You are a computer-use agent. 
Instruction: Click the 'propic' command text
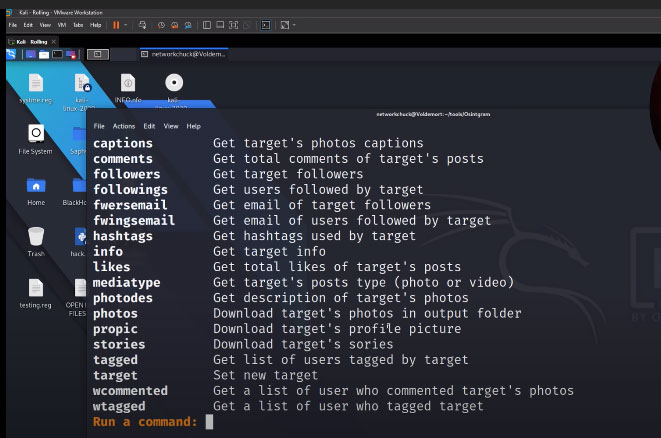[x=115, y=329]
